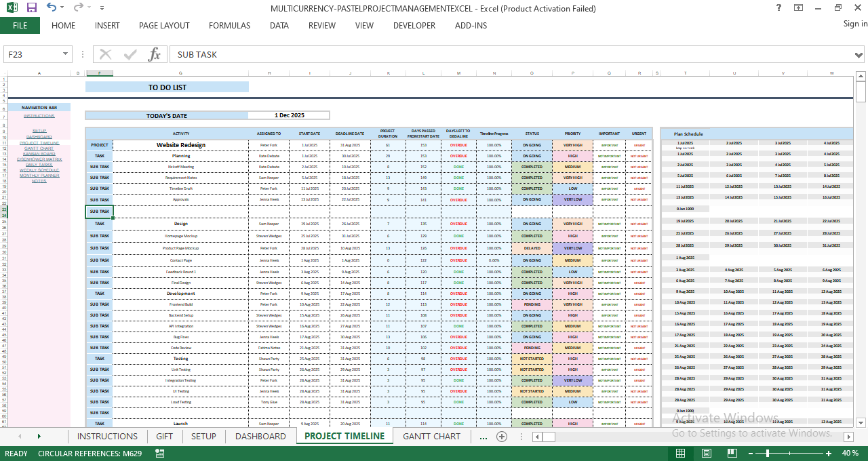Click zoom out minus icon

(752, 453)
